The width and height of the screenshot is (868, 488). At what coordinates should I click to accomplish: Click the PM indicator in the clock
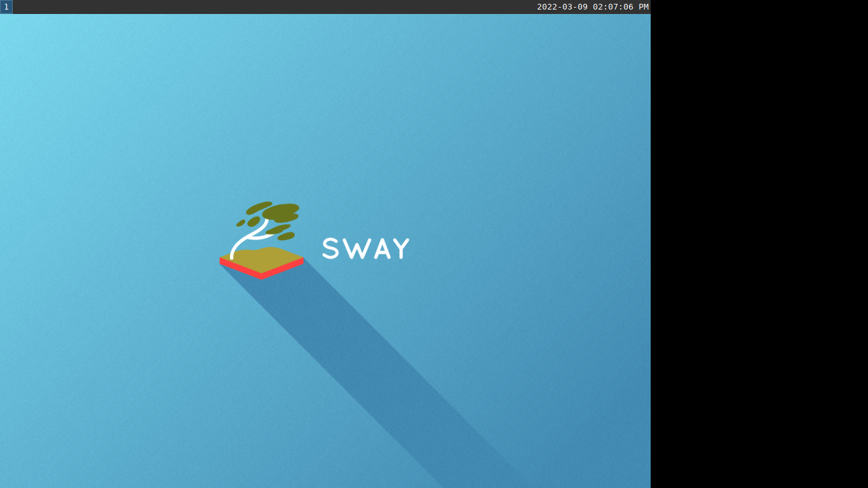click(644, 7)
